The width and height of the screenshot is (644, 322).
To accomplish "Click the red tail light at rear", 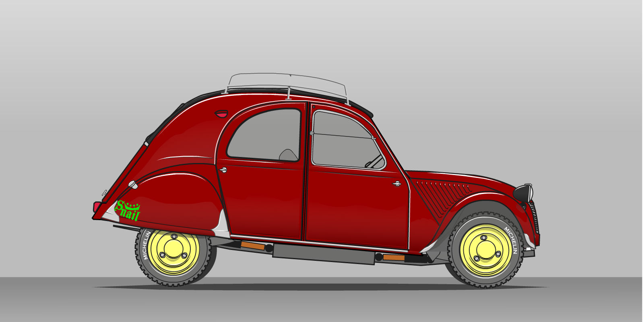I will coord(97,207).
